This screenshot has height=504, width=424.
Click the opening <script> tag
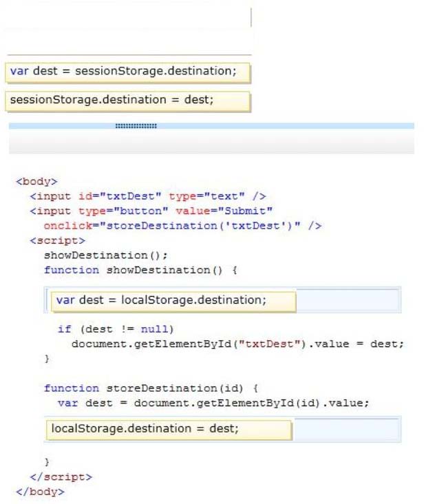[58, 240]
